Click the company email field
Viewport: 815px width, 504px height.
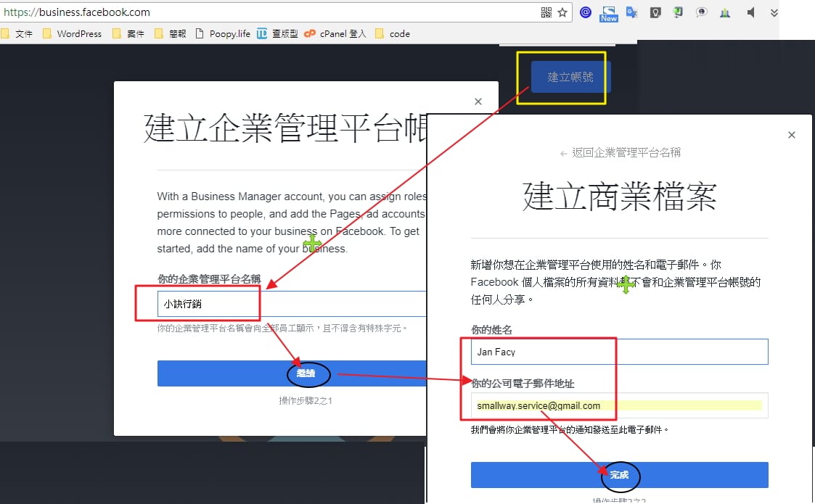(620, 405)
